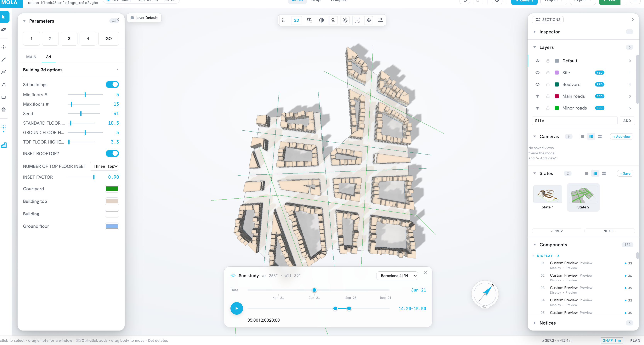This screenshot has height=345, width=644.
Task: Collapse the Cameras section
Action: click(535, 137)
